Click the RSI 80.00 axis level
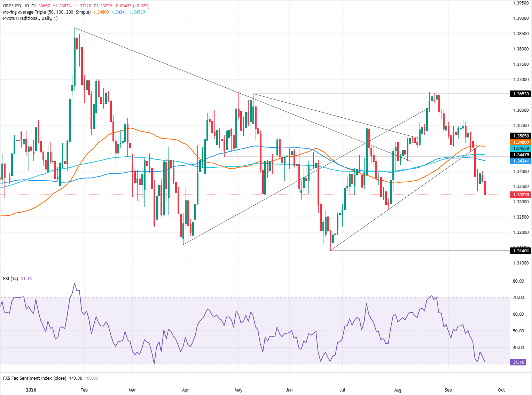The image size is (532, 395). [518, 281]
